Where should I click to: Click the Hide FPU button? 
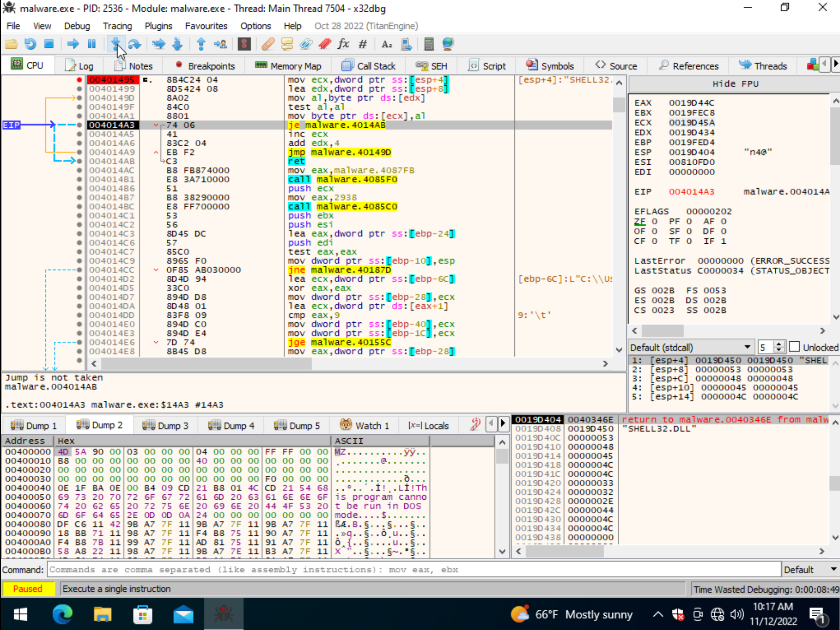pos(735,84)
